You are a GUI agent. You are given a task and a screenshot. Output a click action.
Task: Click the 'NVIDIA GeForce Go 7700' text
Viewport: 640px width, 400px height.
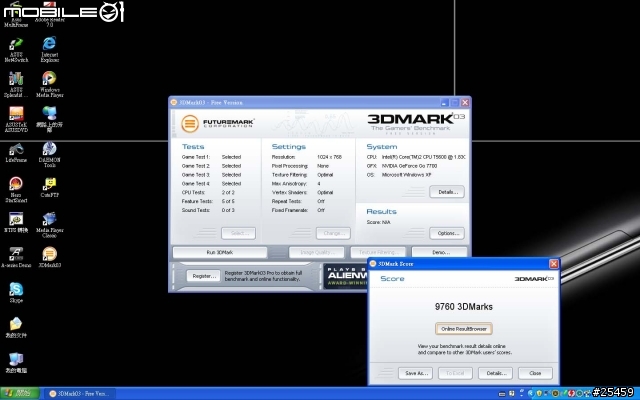tap(409, 166)
